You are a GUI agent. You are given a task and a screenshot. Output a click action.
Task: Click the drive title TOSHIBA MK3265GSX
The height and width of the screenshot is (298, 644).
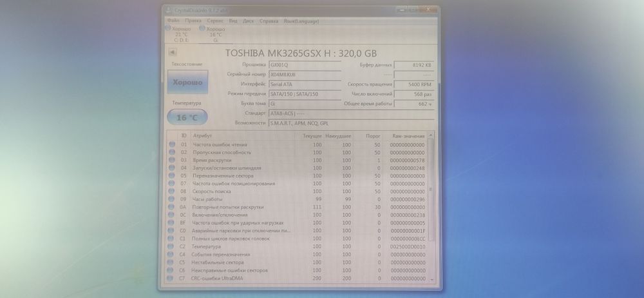click(x=301, y=53)
